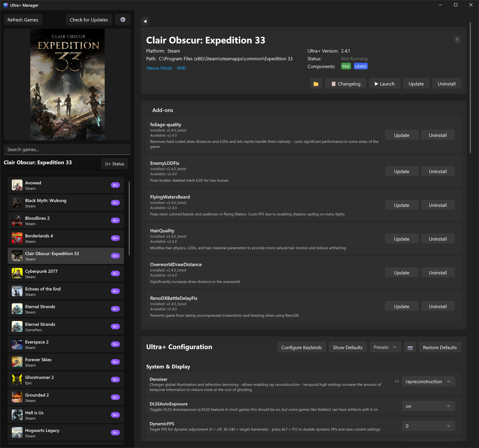
Task: Click the green PAK component badge
Action: tap(346, 66)
